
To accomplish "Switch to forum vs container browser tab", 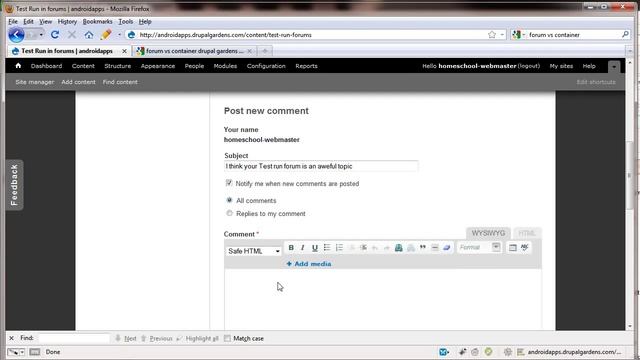I will pos(195,51).
